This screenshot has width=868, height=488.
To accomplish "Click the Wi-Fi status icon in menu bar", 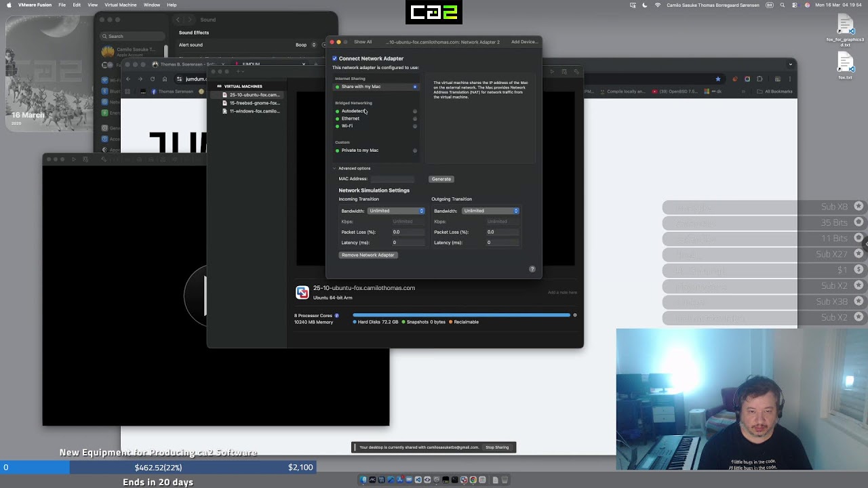I will [658, 5].
